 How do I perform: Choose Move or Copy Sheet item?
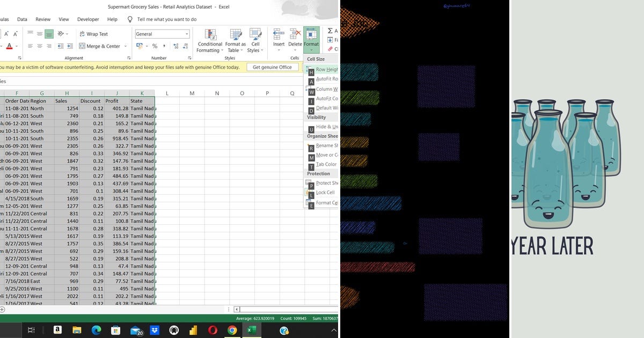tap(321, 155)
